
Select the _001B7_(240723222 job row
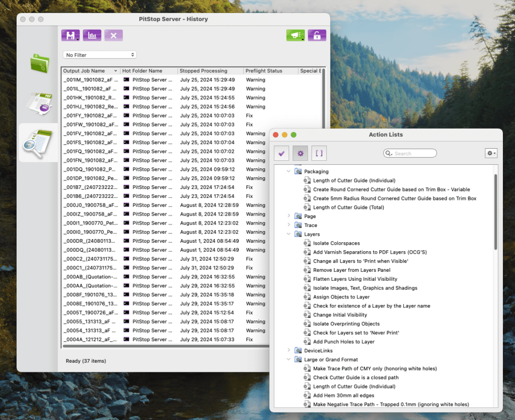pyautogui.click(x=166, y=187)
